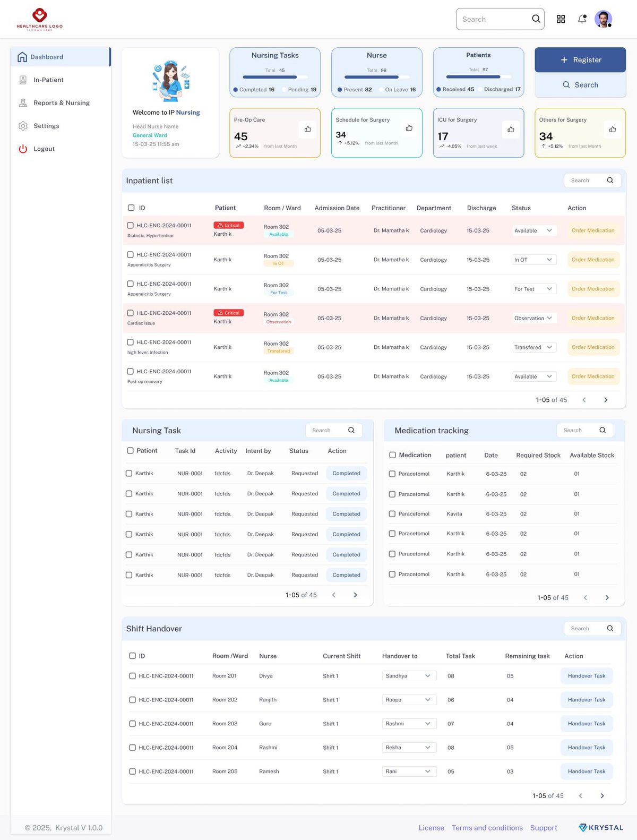Screen dimensions: 637x840
Task: Open the Rekha handover dropdown
Action: click(409, 748)
